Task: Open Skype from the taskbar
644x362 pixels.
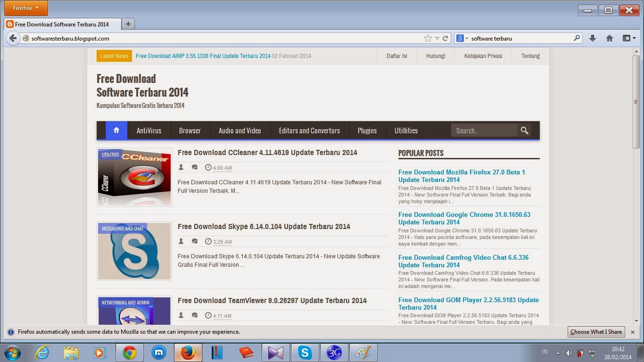Action: [x=305, y=352]
